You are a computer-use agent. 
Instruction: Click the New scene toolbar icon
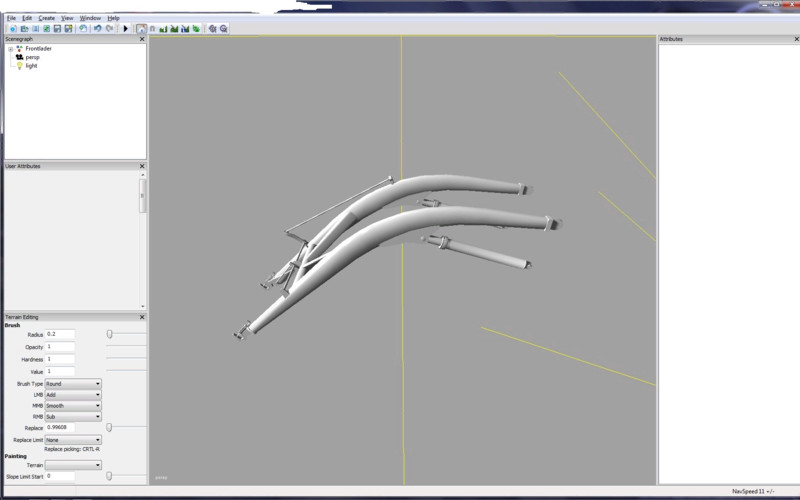[x=11, y=29]
